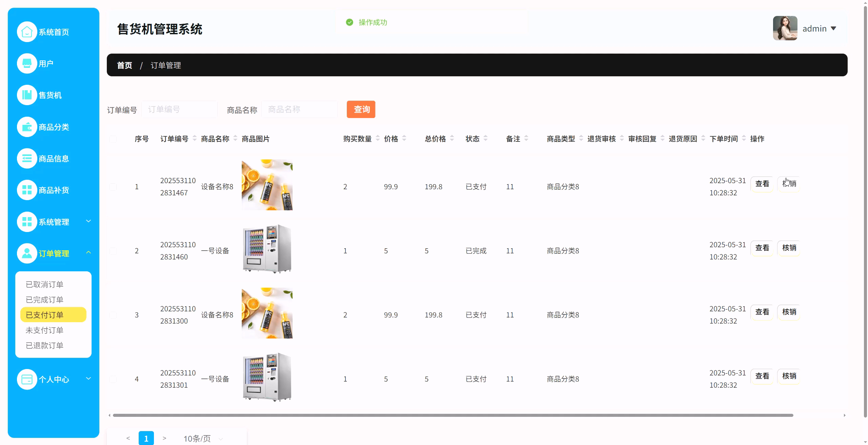The height and width of the screenshot is (445, 868).
Task: Click the admin avatar picture
Action: [785, 28]
